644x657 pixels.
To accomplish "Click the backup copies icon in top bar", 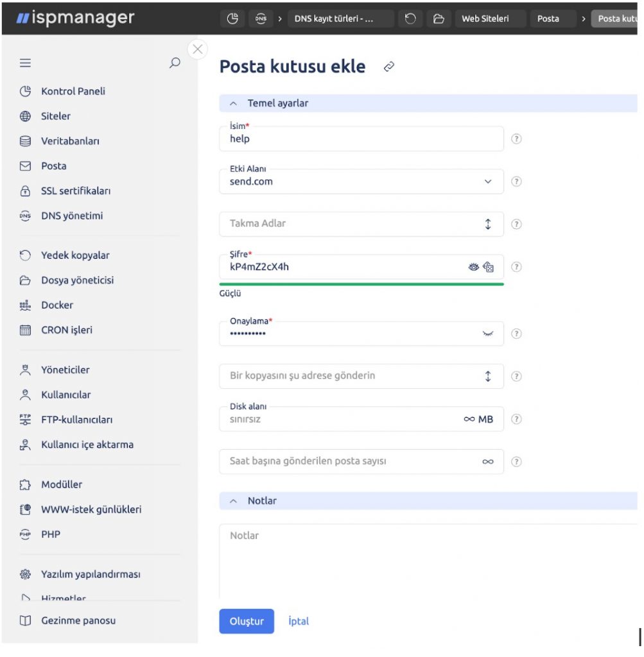I will coord(410,19).
